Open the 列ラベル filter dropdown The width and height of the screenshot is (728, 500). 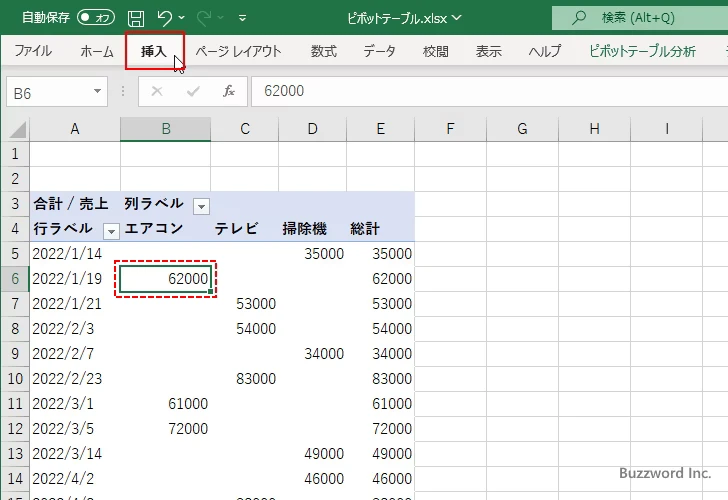pyautogui.click(x=201, y=206)
